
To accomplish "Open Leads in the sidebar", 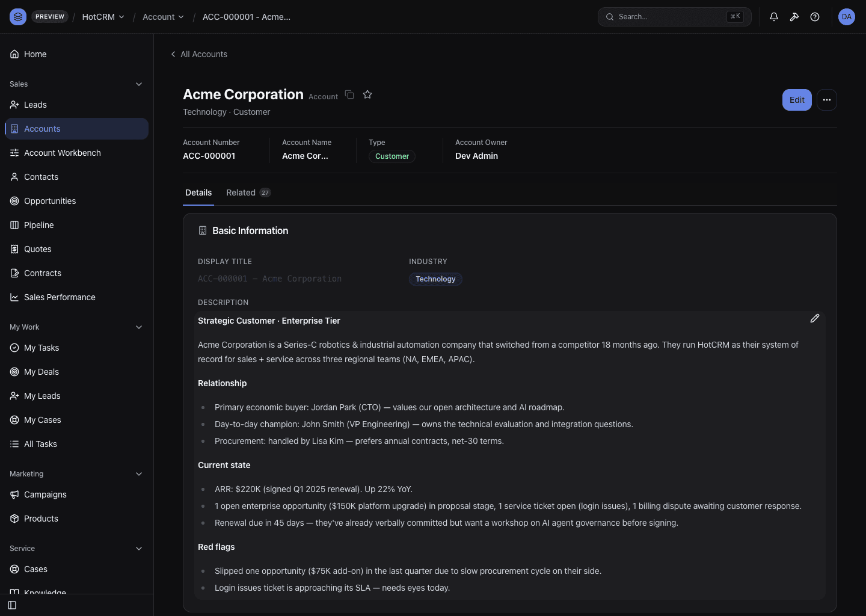I will (76, 105).
